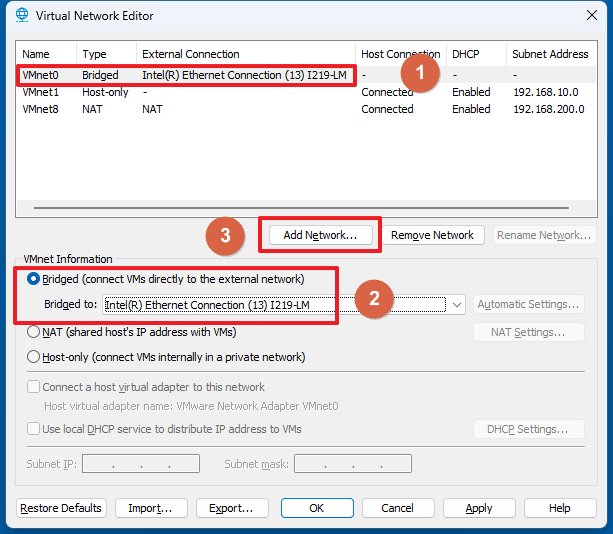Click the Subnet Address column header
The height and width of the screenshot is (534, 613).
point(550,54)
